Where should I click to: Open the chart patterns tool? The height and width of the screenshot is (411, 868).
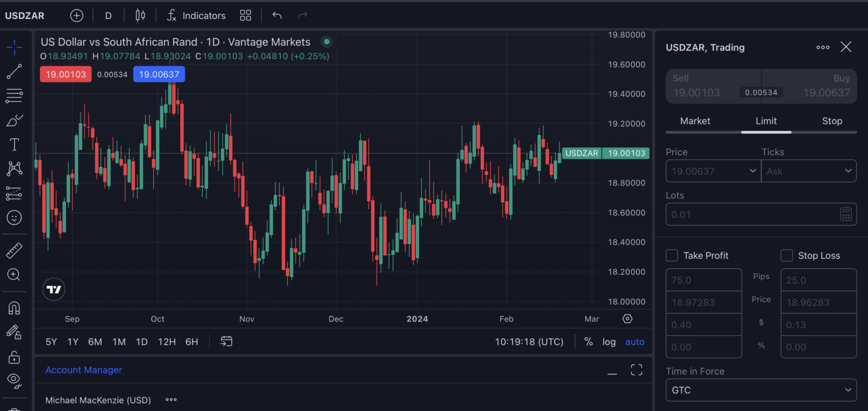click(x=15, y=168)
